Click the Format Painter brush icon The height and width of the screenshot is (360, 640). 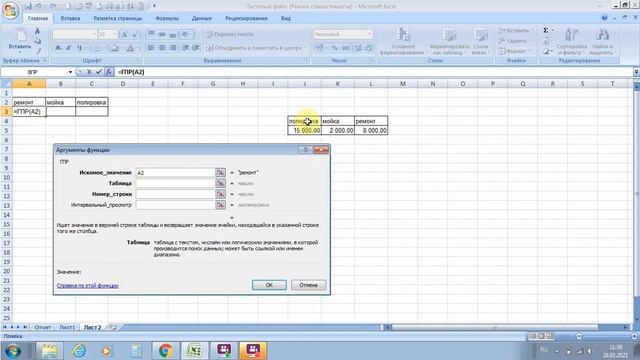coord(38,51)
